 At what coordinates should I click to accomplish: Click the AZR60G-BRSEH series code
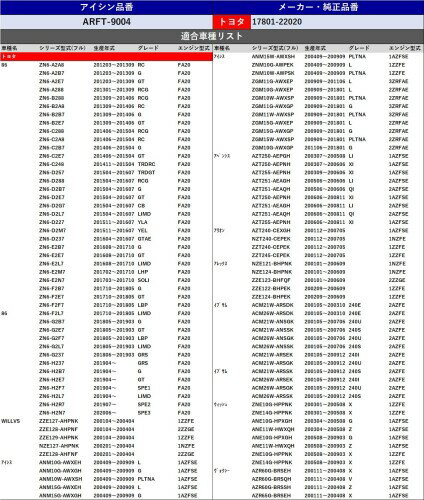tap(271, 471)
